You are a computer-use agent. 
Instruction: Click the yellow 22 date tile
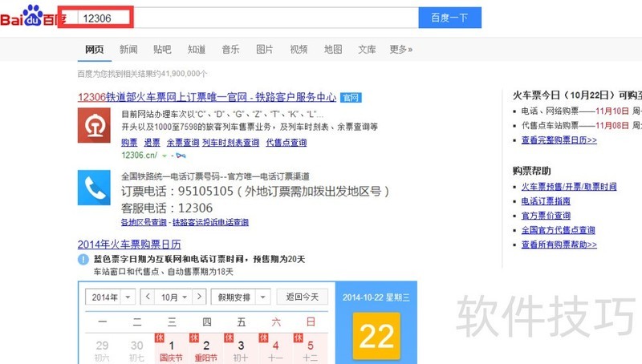(376, 336)
